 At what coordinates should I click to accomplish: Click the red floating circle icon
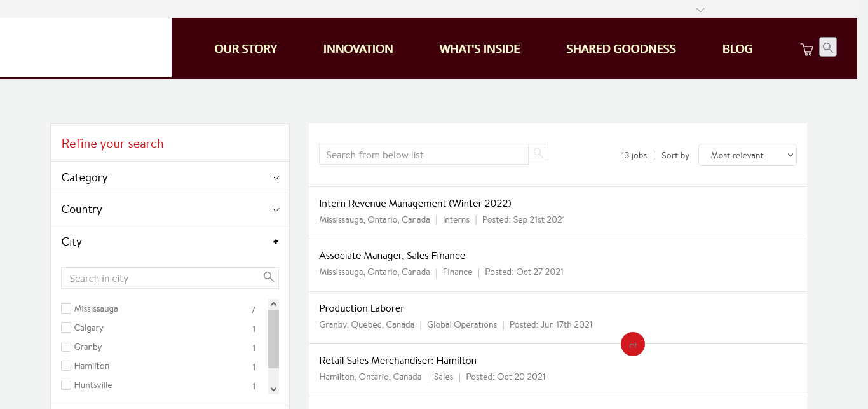pos(632,345)
